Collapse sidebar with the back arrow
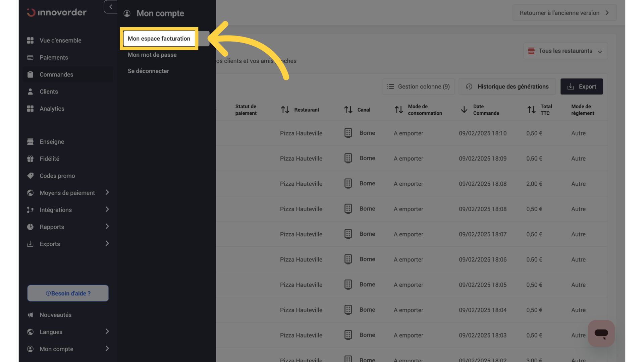This screenshot has width=644, height=362. 111,7
